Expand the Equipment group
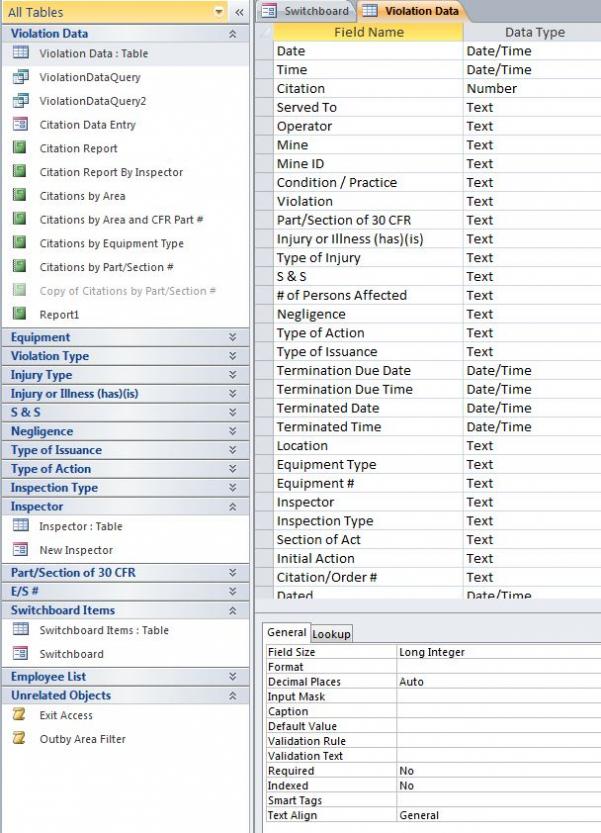 (233, 337)
